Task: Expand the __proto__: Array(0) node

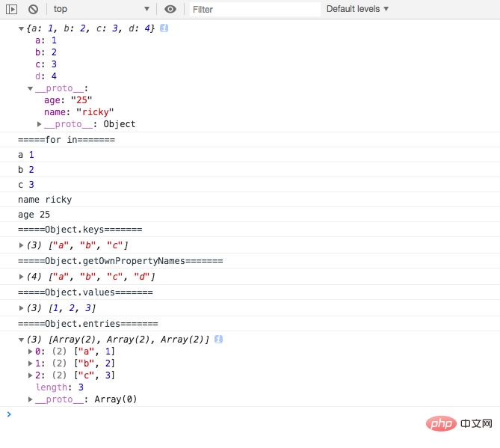Action: click(31, 399)
